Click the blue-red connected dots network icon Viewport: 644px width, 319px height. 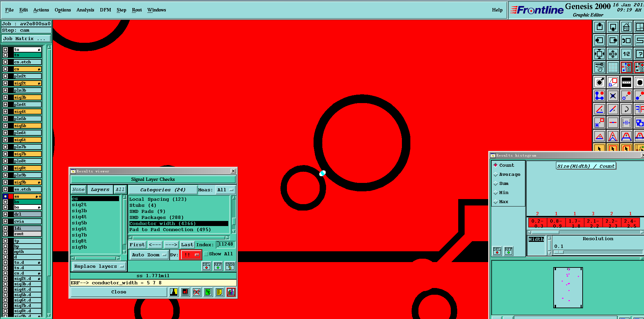(x=599, y=96)
